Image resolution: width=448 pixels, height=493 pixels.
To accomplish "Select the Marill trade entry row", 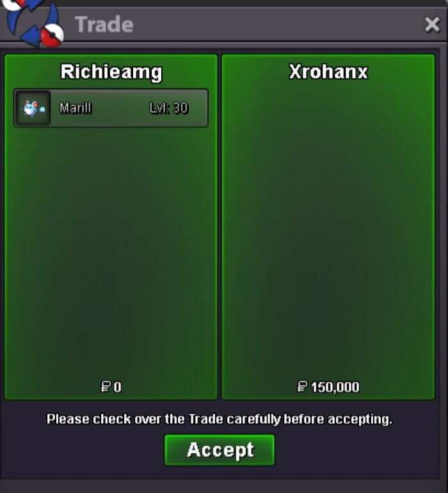I will (111, 108).
